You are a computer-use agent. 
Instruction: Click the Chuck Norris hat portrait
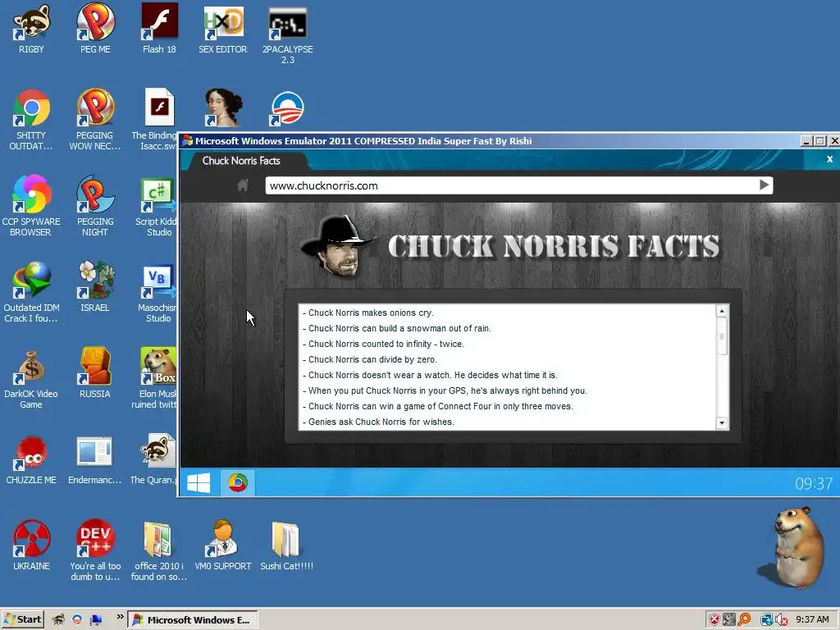pos(337,246)
